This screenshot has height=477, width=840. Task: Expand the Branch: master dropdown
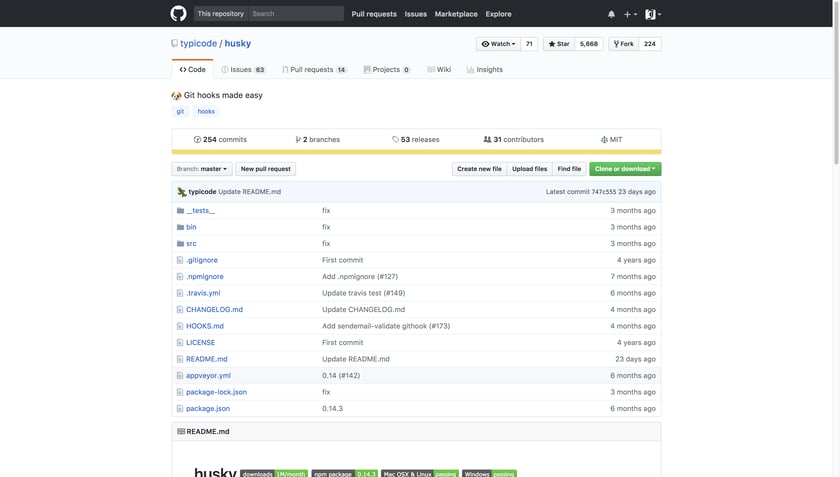pos(202,169)
